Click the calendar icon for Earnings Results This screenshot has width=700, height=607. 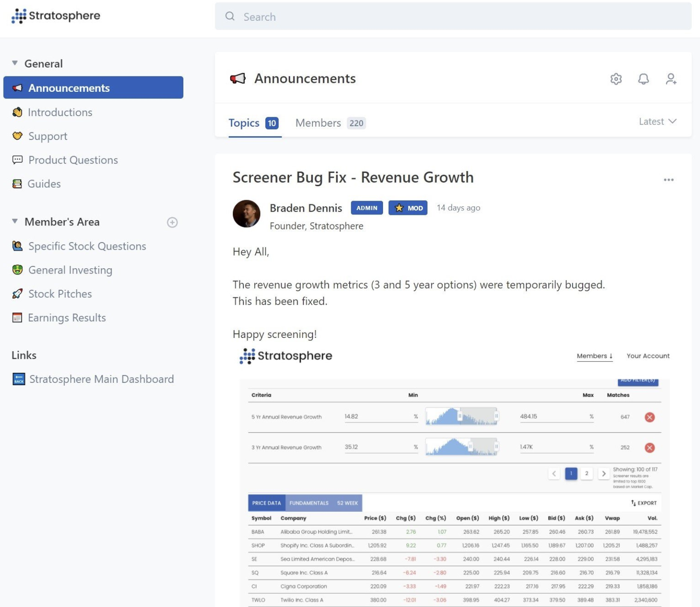(17, 317)
